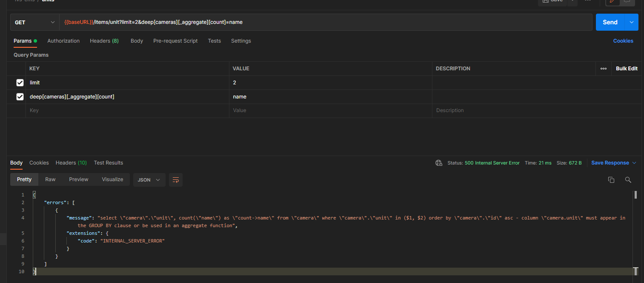Click the Bulk Edit button

tap(627, 69)
